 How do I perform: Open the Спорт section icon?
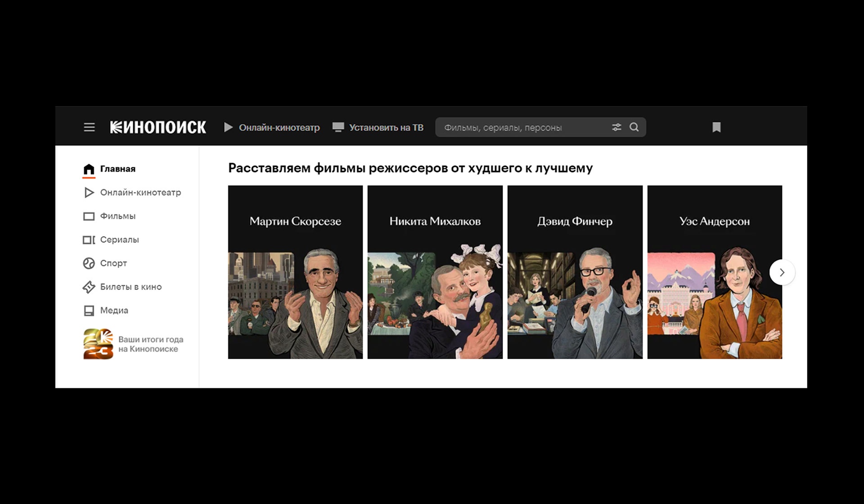click(x=89, y=263)
